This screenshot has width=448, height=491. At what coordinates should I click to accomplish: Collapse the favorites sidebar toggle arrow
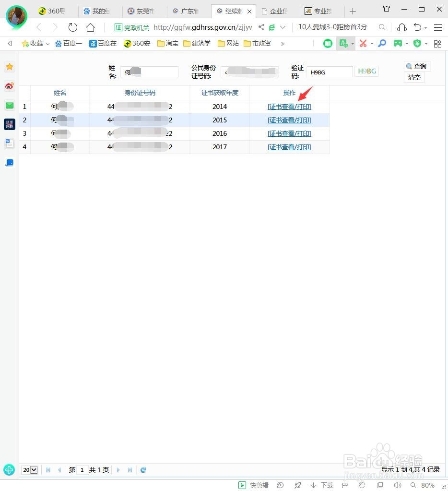coord(10,44)
